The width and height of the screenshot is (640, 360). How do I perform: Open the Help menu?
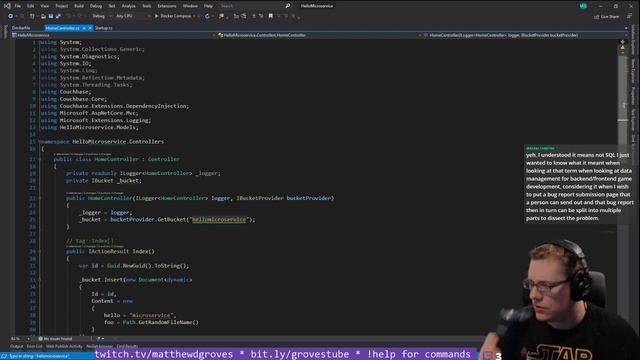coord(209,6)
